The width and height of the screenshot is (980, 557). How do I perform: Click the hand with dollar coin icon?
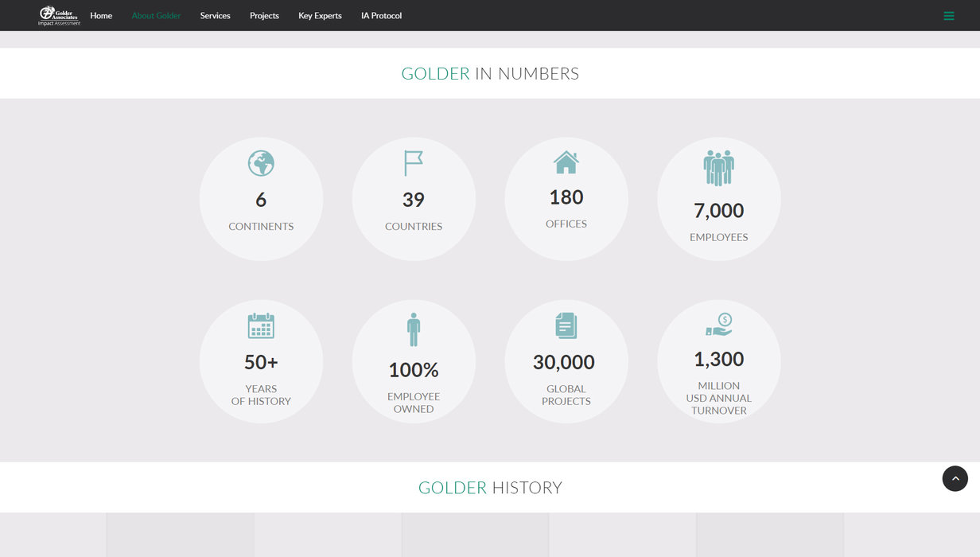pyautogui.click(x=718, y=325)
